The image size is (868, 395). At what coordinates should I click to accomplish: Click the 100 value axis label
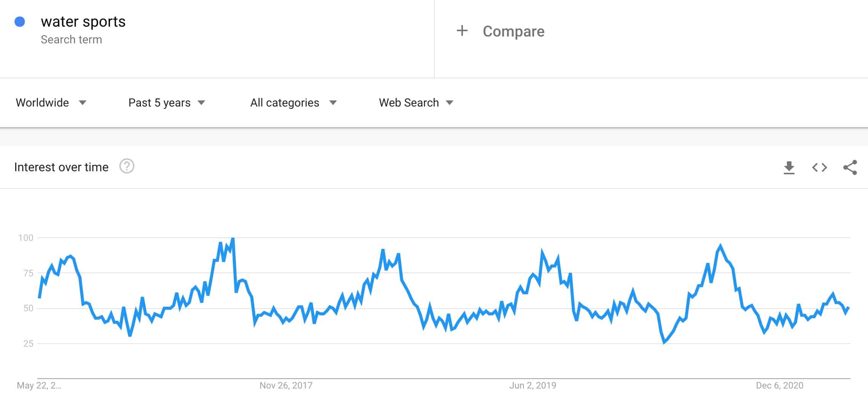click(26, 238)
